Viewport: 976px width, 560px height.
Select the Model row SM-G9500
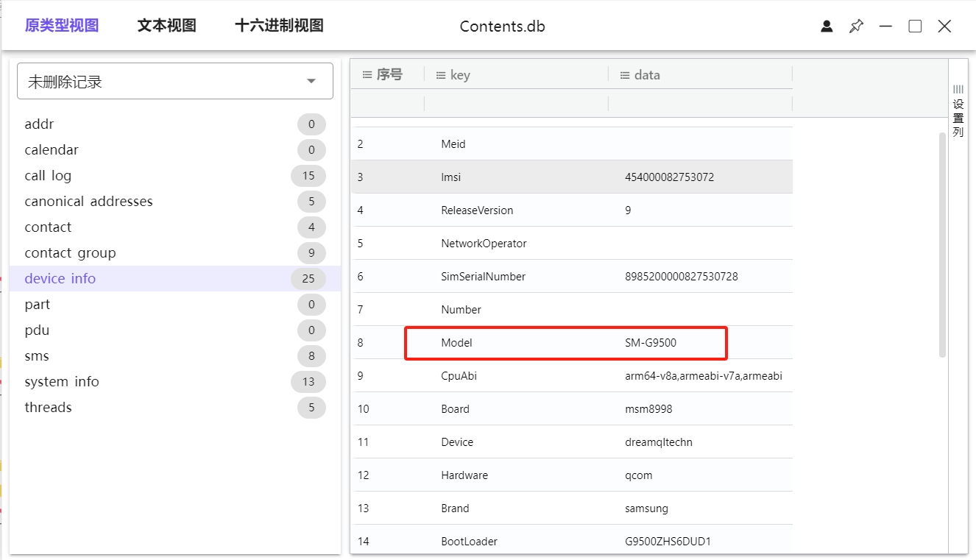click(x=565, y=343)
